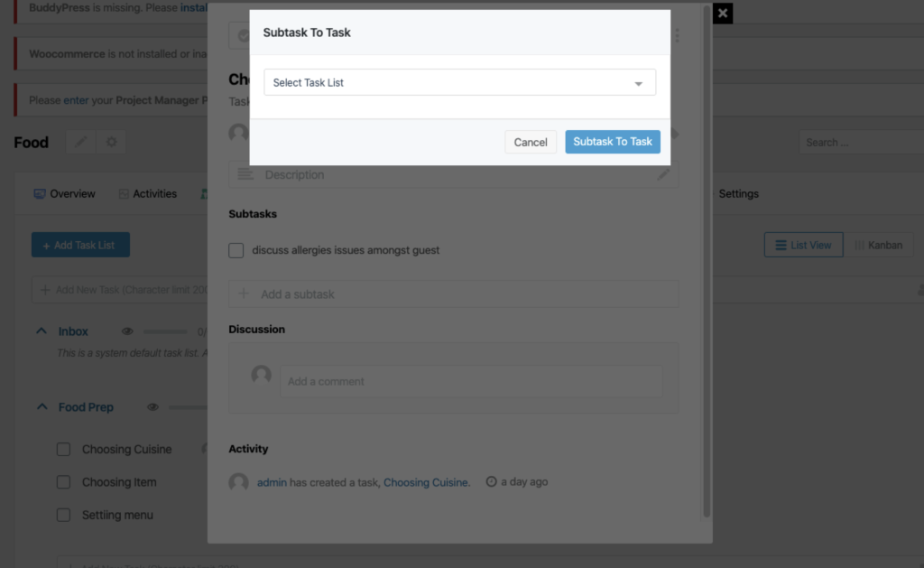Image resolution: width=924 pixels, height=568 pixels.
Task: Tick the Choosing Item checkbox
Action: pyautogui.click(x=64, y=482)
